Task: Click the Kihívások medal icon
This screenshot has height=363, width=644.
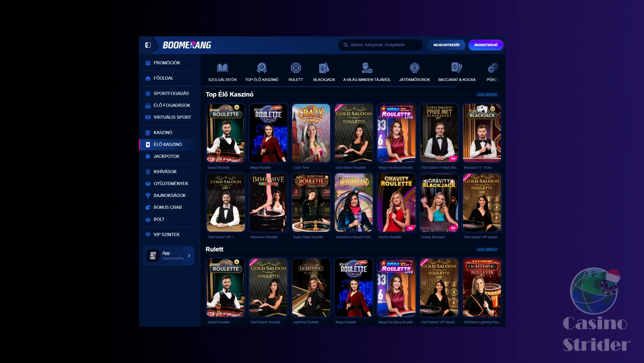Action: pyautogui.click(x=148, y=172)
